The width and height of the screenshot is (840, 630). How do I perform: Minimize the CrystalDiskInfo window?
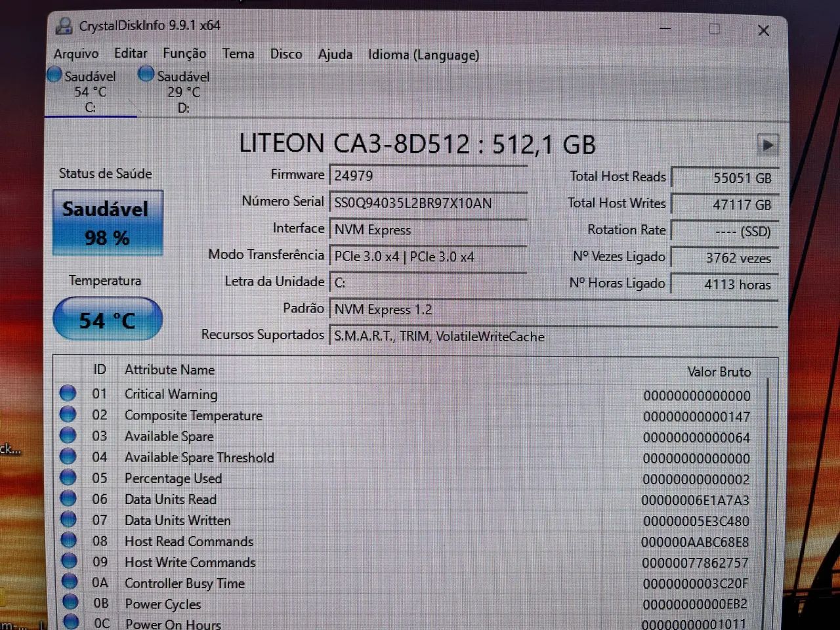pos(665,28)
